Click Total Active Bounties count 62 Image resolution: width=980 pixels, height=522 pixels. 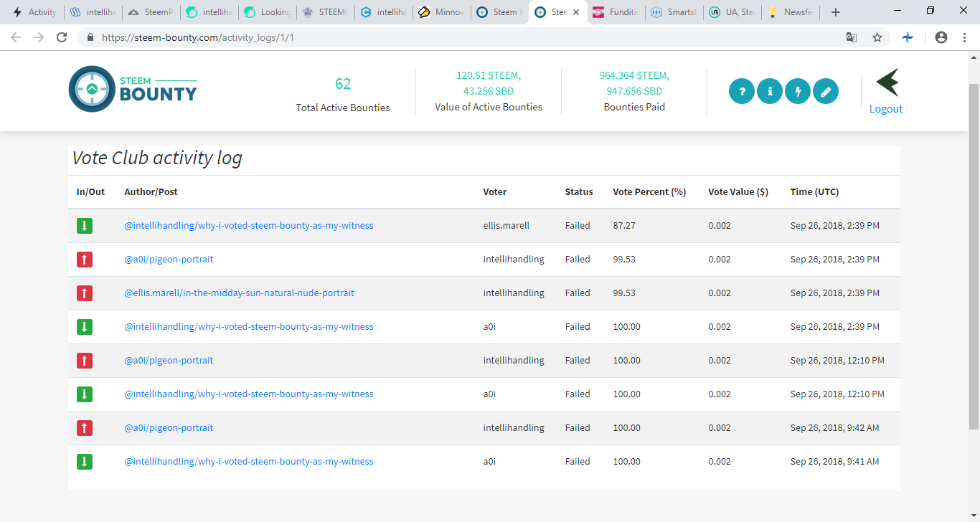[x=343, y=84]
